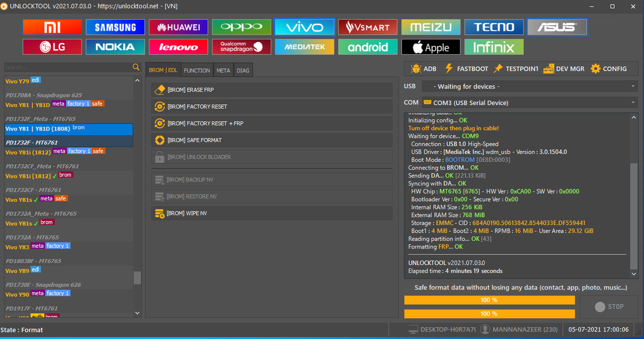The height and width of the screenshot is (339, 644).
Task: Pick the LG brand tile
Action: tap(52, 47)
